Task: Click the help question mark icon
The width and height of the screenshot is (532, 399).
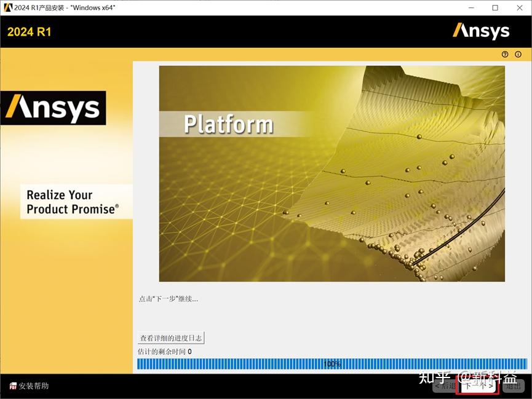Action: click(x=504, y=54)
